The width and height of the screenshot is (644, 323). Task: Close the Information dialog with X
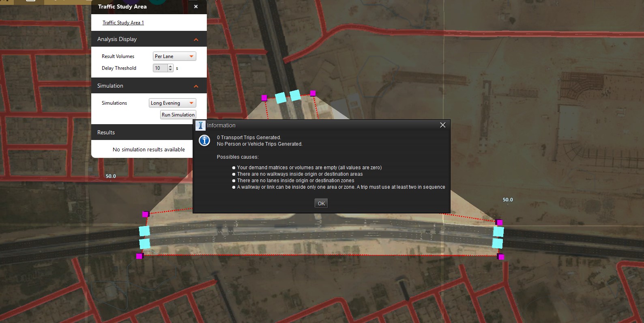coord(443,125)
